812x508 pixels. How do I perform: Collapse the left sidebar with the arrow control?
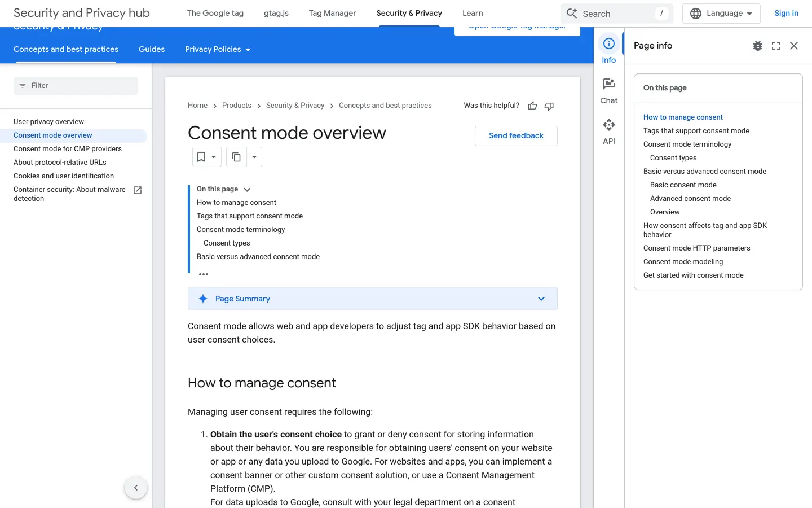pos(136,487)
